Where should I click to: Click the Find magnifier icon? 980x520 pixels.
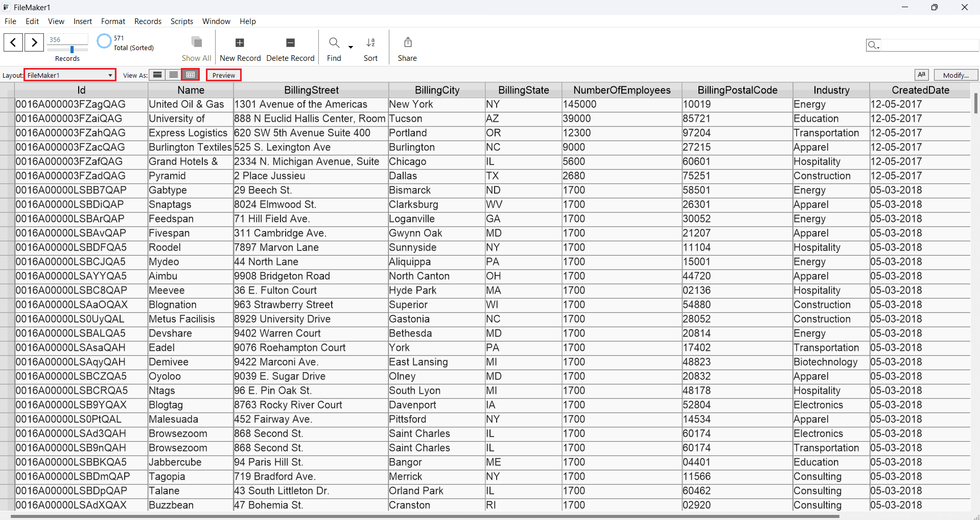[x=334, y=43]
